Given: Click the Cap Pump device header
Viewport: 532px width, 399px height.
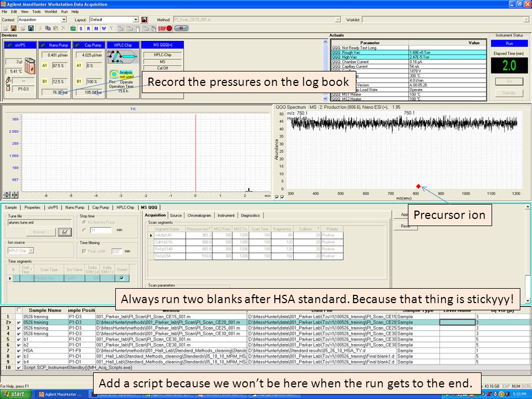Looking at the screenshot, I should click(x=89, y=45).
